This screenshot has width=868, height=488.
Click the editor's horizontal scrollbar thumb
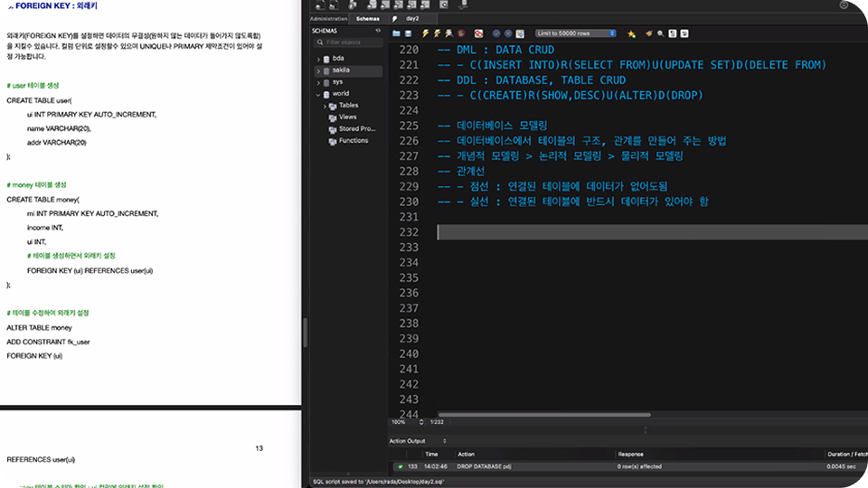pos(544,415)
